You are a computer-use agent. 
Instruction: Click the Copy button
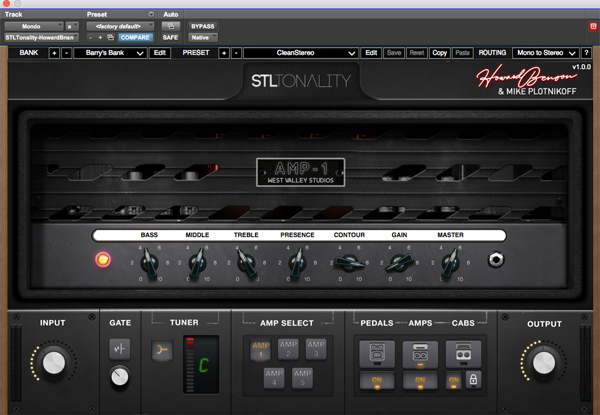(440, 53)
